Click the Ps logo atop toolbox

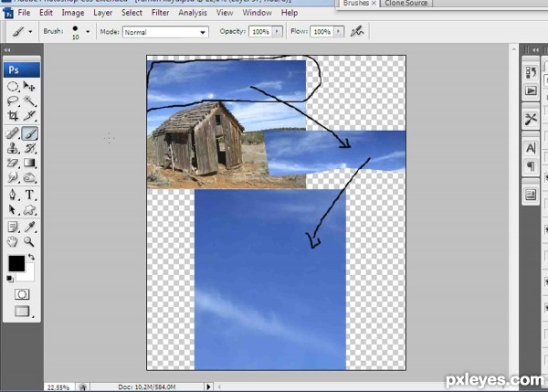22,69
